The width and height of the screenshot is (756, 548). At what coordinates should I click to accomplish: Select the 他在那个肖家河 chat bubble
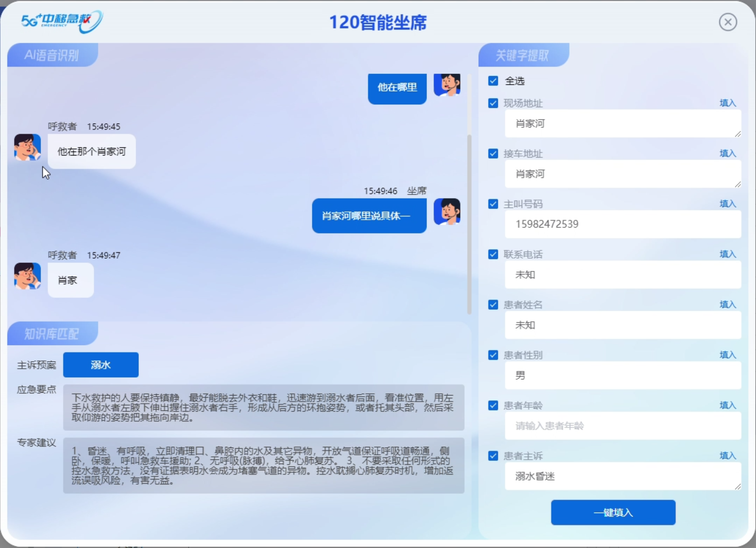[92, 151]
